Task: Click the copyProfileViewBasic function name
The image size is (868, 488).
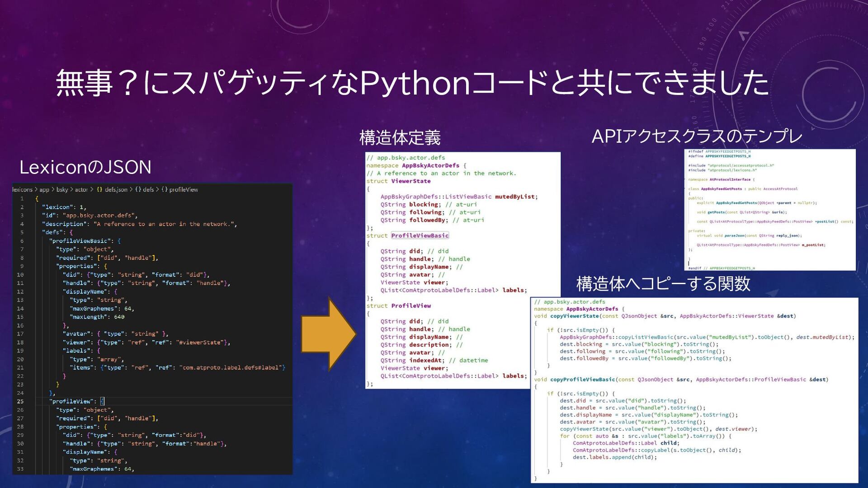Action: [x=582, y=380]
